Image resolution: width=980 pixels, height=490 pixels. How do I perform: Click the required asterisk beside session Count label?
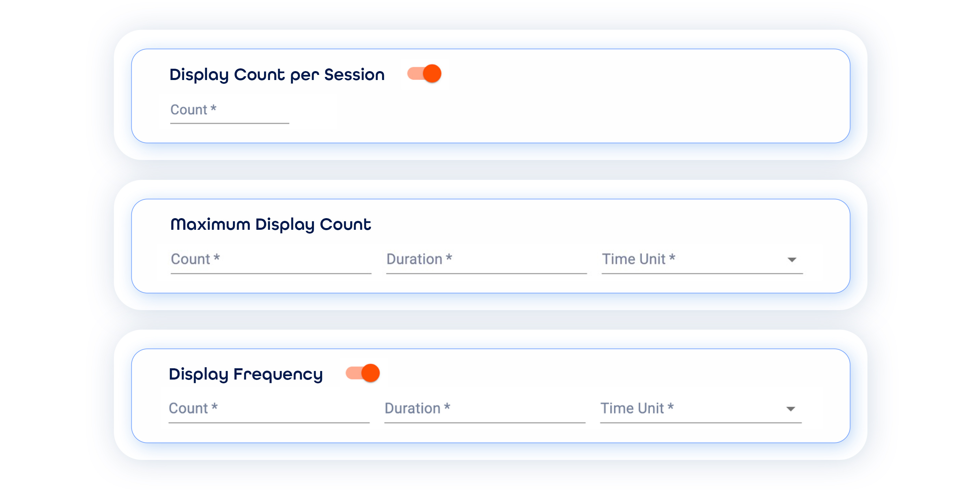tap(213, 108)
